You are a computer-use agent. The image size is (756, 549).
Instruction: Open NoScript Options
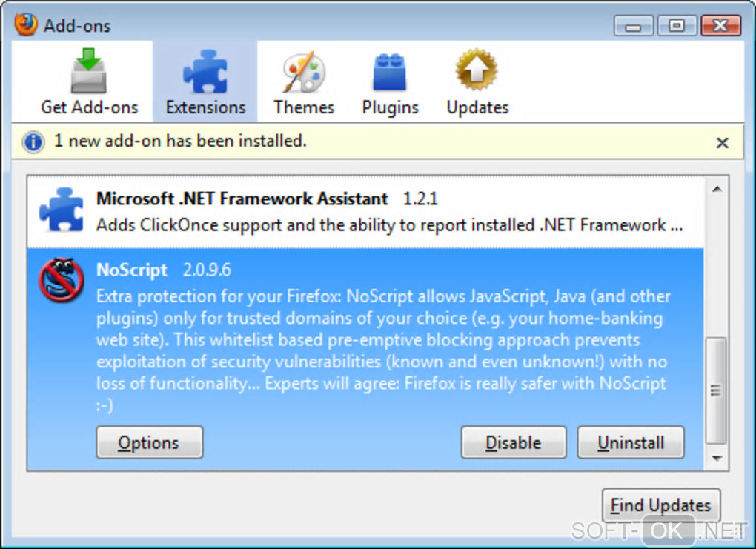pyautogui.click(x=149, y=443)
